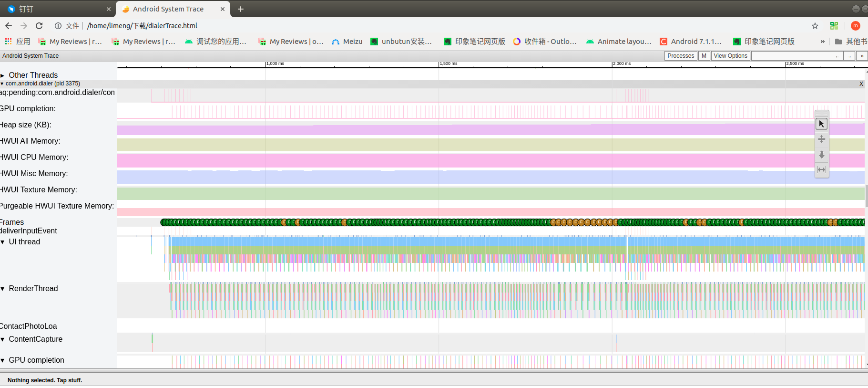
Task: Select the HWUI Texture Memory track label
Action: 39,190
